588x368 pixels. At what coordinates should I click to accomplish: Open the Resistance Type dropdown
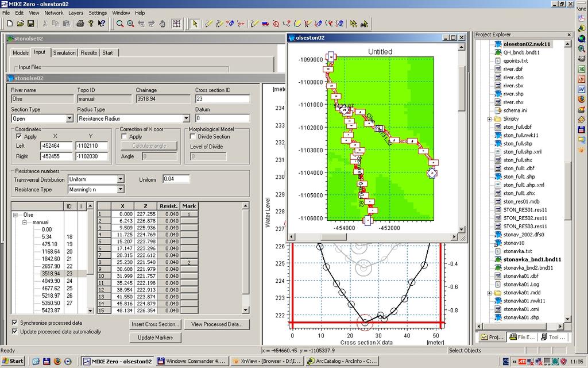(121, 189)
